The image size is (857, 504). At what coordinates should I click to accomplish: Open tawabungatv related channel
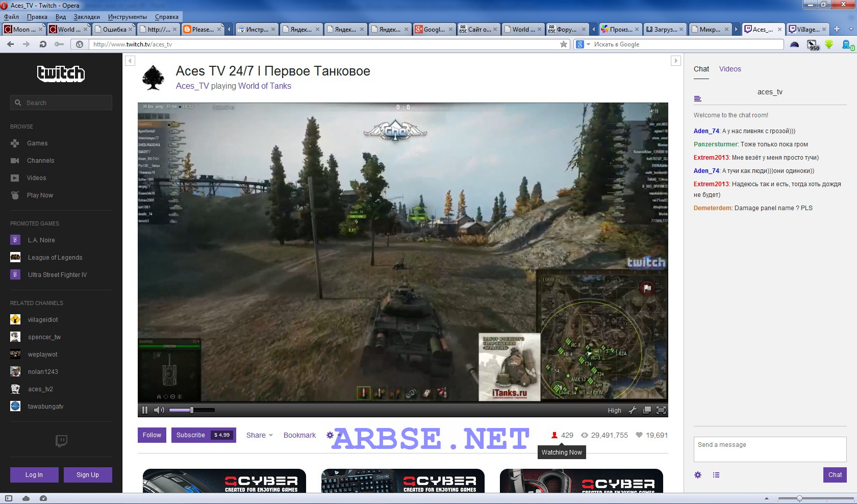(37, 407)
